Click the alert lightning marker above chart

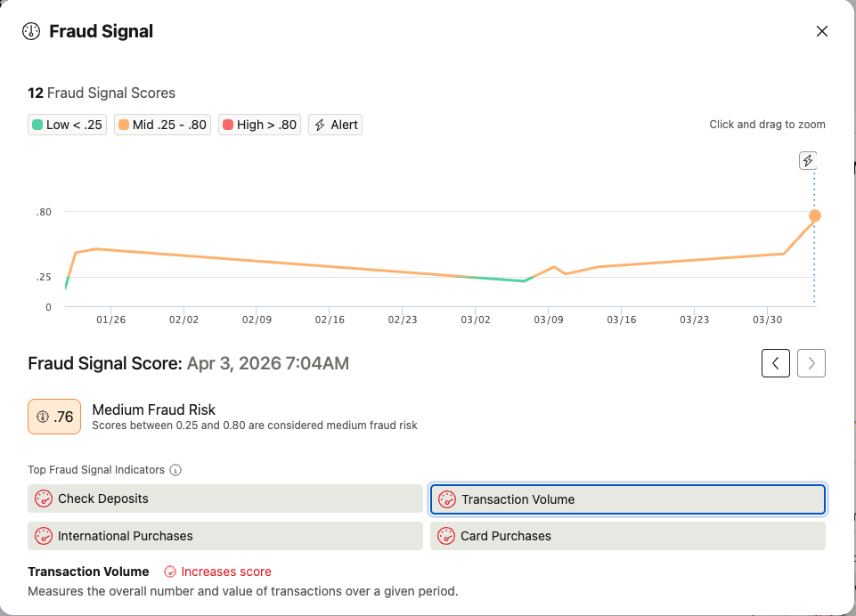807,160
